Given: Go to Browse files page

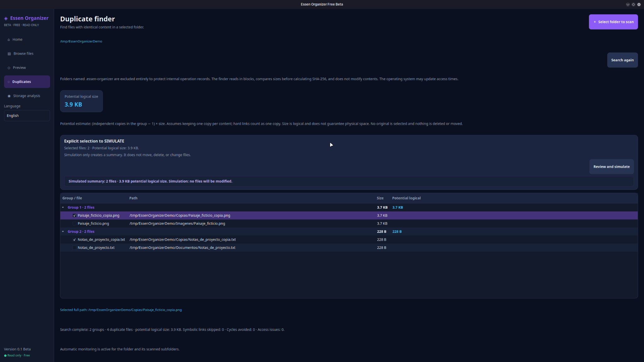Looking at the screenshot, I should pyautogui.click(x=27, y=54).
